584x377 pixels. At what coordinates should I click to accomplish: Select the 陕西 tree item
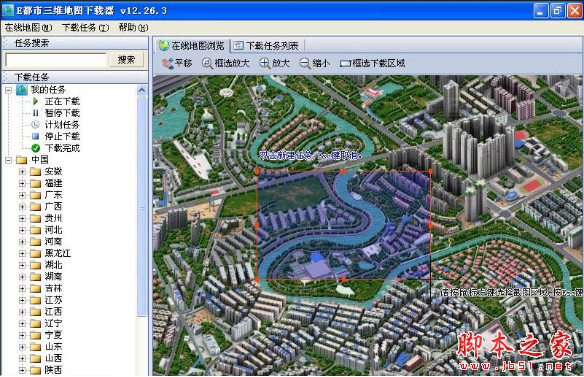click(53, 370)
